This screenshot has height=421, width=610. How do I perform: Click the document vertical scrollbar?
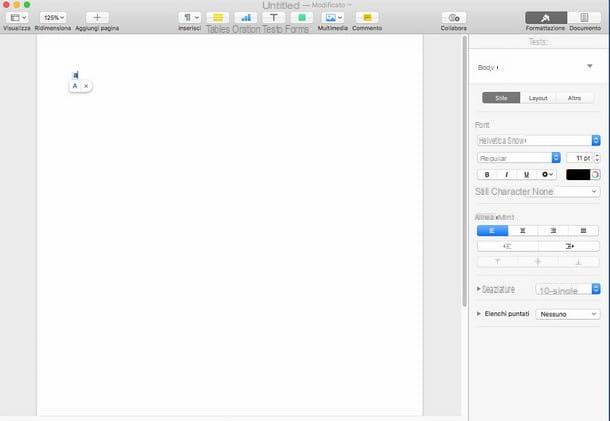click(465, 171)
